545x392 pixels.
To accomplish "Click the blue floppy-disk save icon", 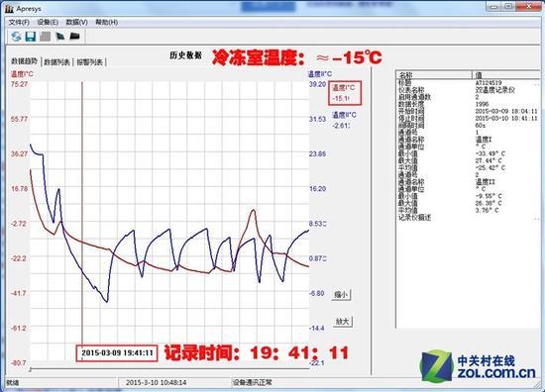I will [x=31, y=36].
